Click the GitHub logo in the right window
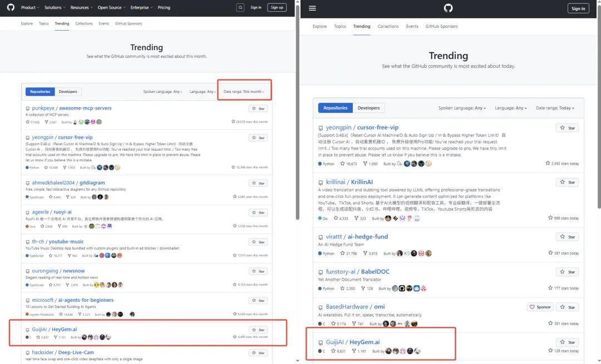601x364 pixels. pyautogui.click(x=448, y=8)
